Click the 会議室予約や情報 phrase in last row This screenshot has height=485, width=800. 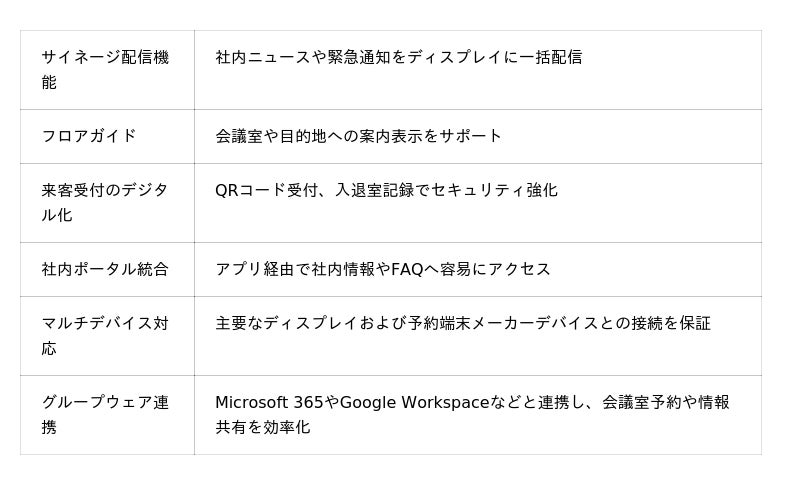coord(666,402)
